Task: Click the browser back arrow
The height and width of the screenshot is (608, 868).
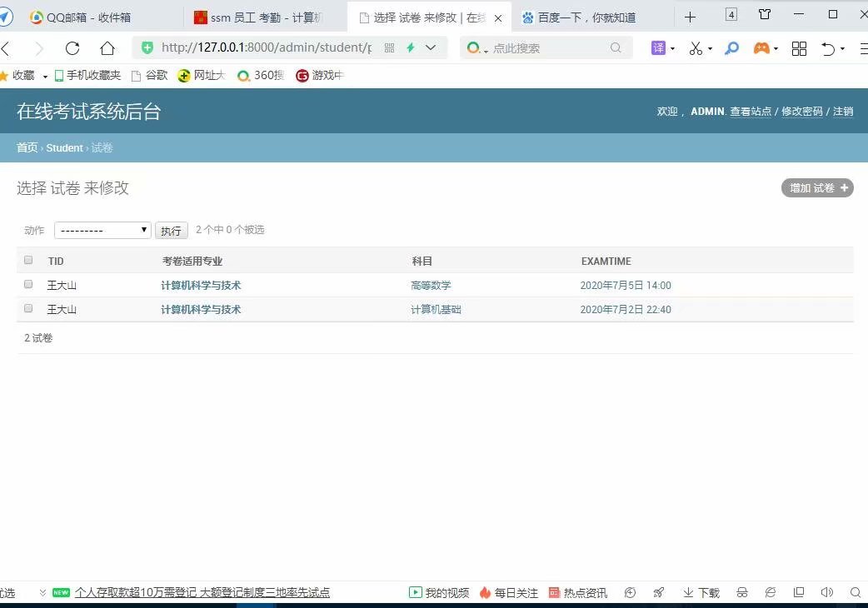Action: click(x=6, y=48)
